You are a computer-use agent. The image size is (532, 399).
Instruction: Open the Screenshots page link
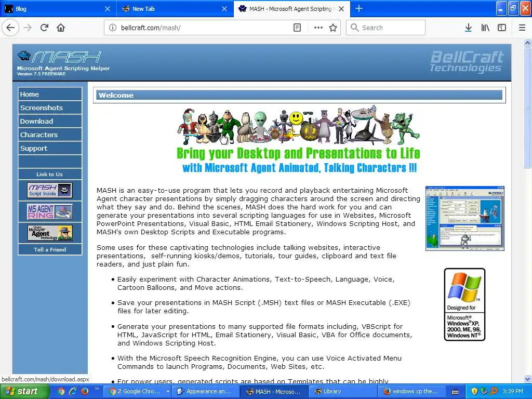(x=50, y=108)
